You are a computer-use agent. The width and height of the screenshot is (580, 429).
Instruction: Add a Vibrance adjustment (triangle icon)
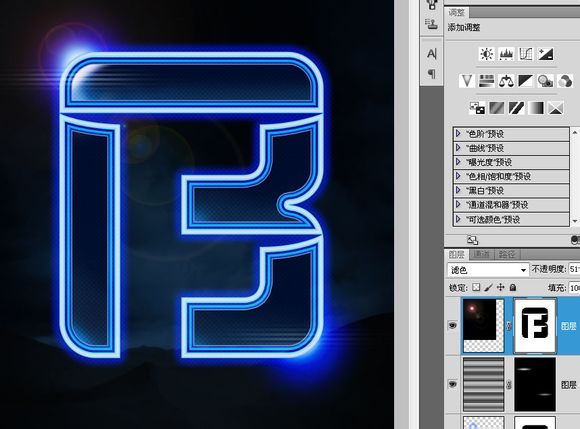[466, 81]
